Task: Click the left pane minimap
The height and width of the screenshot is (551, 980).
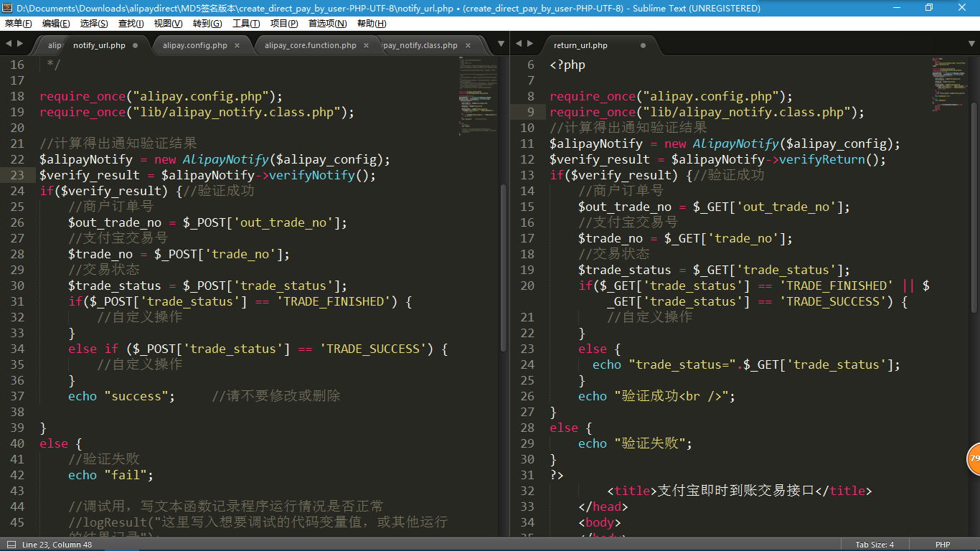Action: tap(479, 97)
